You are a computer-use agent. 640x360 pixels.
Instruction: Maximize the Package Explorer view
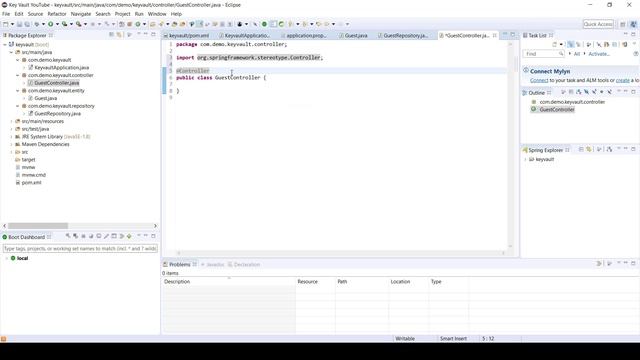tap(153, 35)
